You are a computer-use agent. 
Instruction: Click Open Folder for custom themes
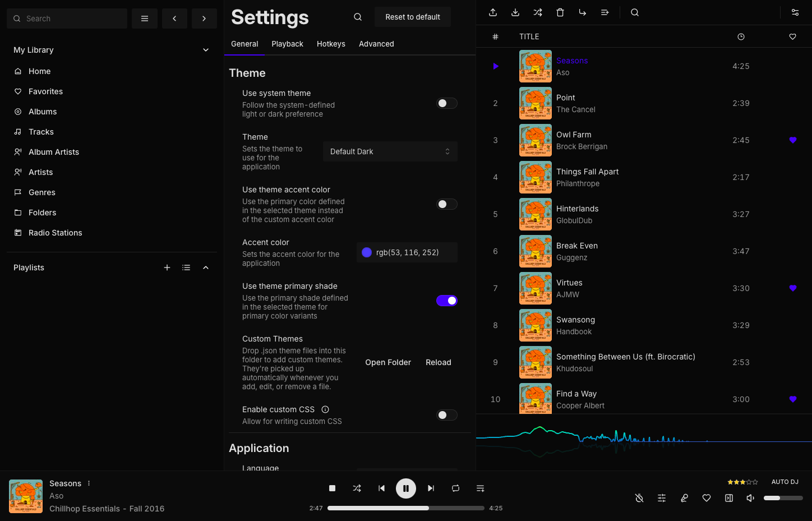388,362
